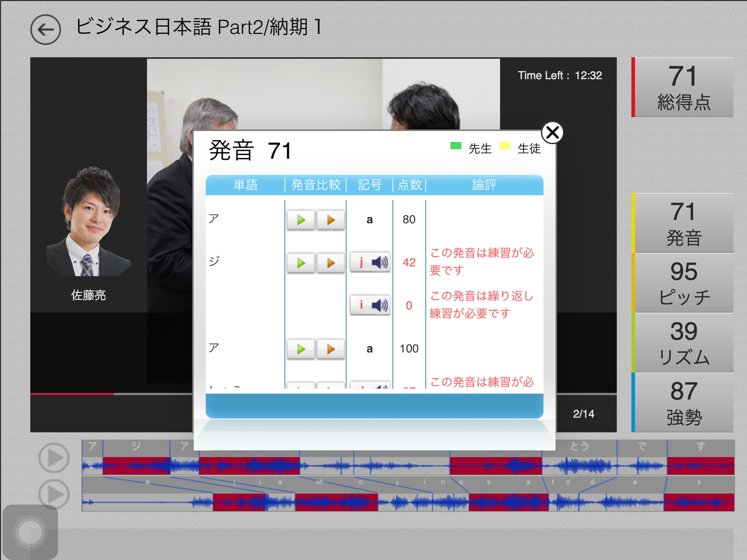Play teacher audio for first ア row
Viewport: 747px width, 560px height.
click(300, 220)
